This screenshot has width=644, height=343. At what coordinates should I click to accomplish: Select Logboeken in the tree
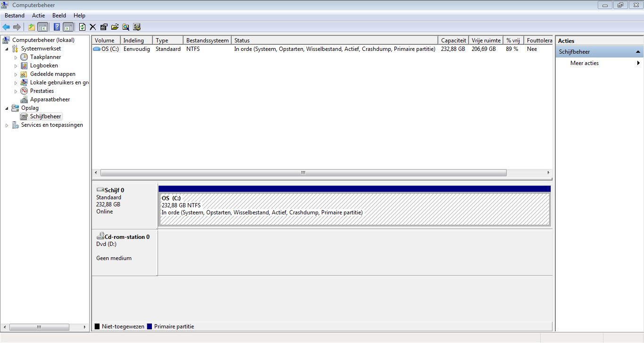[44, 65]
